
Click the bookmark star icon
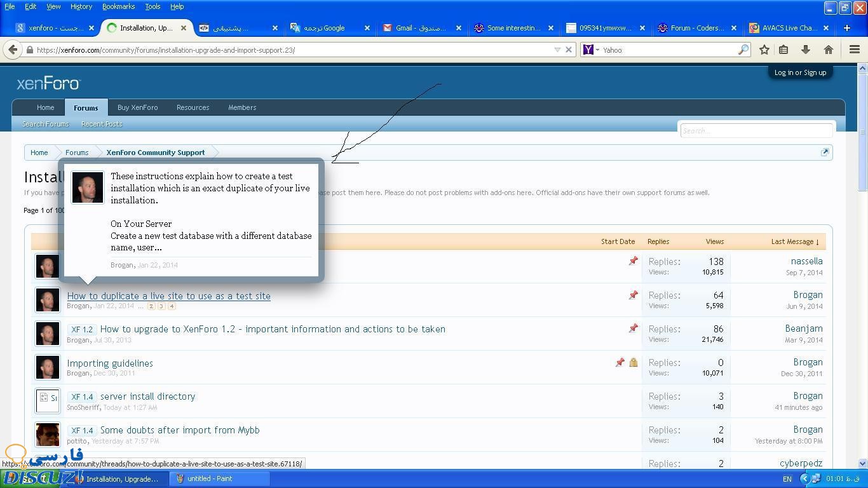pyautogui.click(x=764, y=50)
